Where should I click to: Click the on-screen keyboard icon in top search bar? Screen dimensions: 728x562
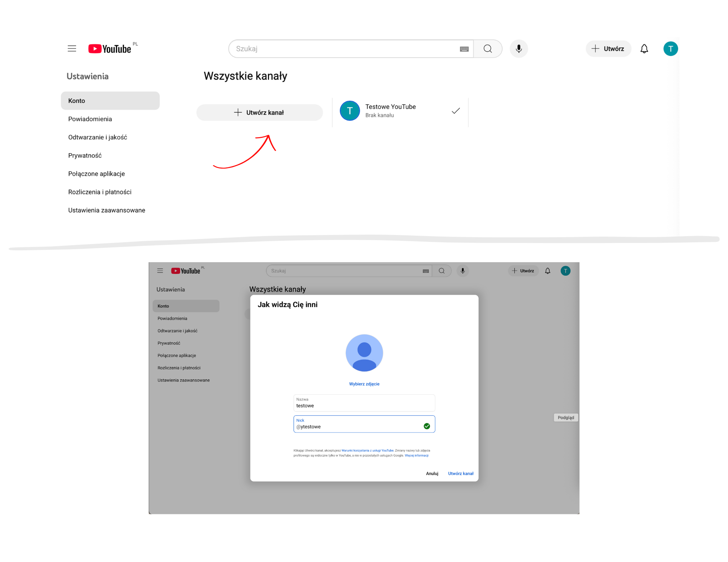tap(464, 49)
